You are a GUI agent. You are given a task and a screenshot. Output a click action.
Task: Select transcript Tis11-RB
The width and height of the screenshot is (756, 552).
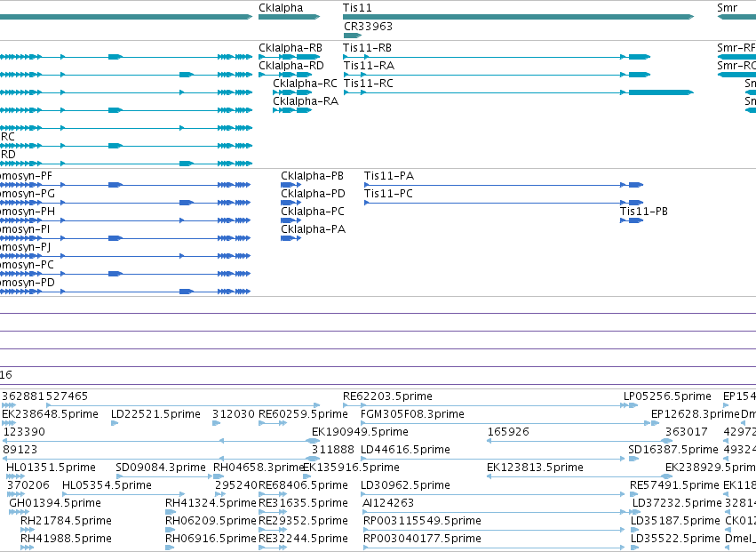(497, 57)
